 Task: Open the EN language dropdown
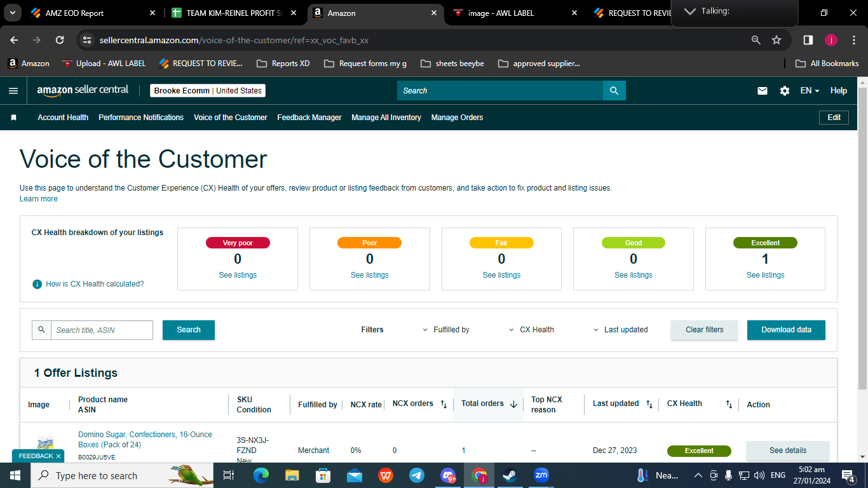click(810, 91)
